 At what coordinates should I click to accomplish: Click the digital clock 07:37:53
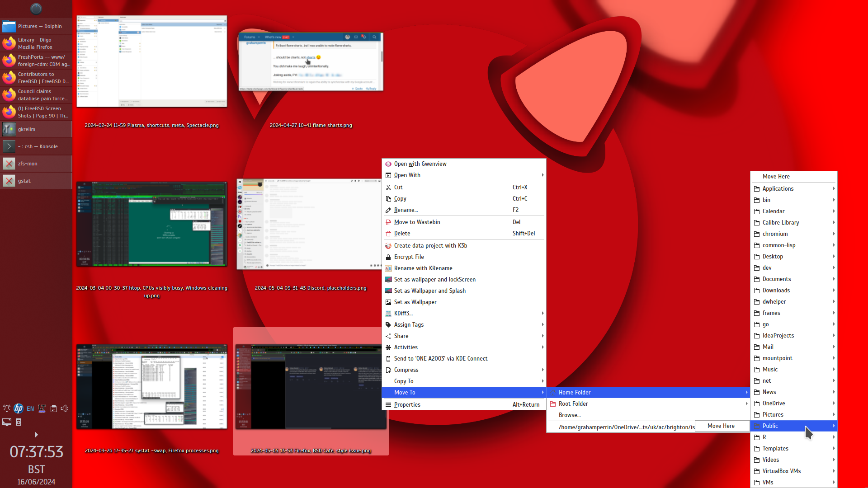[36, 452]
